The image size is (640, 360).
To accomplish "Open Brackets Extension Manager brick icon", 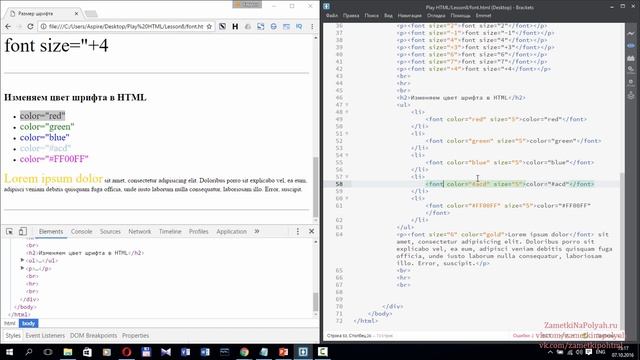I will point(631,58).
